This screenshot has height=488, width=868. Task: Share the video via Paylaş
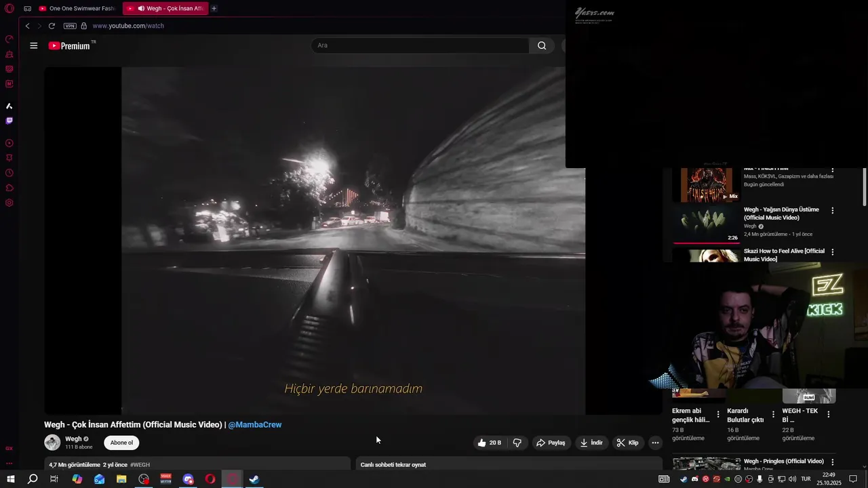(x=551, y=443)
